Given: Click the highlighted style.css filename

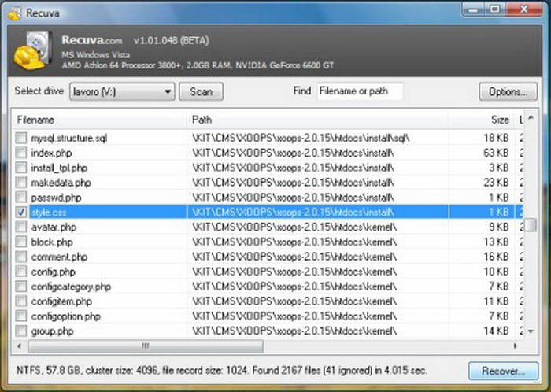Looking at the screenshot, I should pos(49,213).
